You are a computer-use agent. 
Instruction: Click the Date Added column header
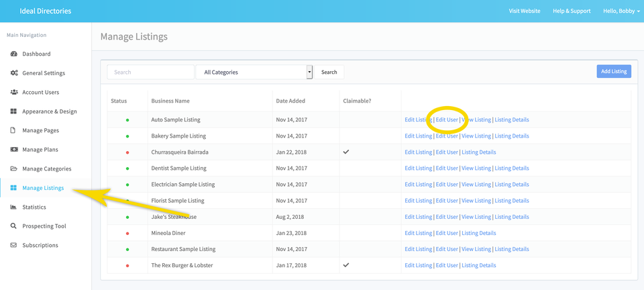(x=290, y=101)
